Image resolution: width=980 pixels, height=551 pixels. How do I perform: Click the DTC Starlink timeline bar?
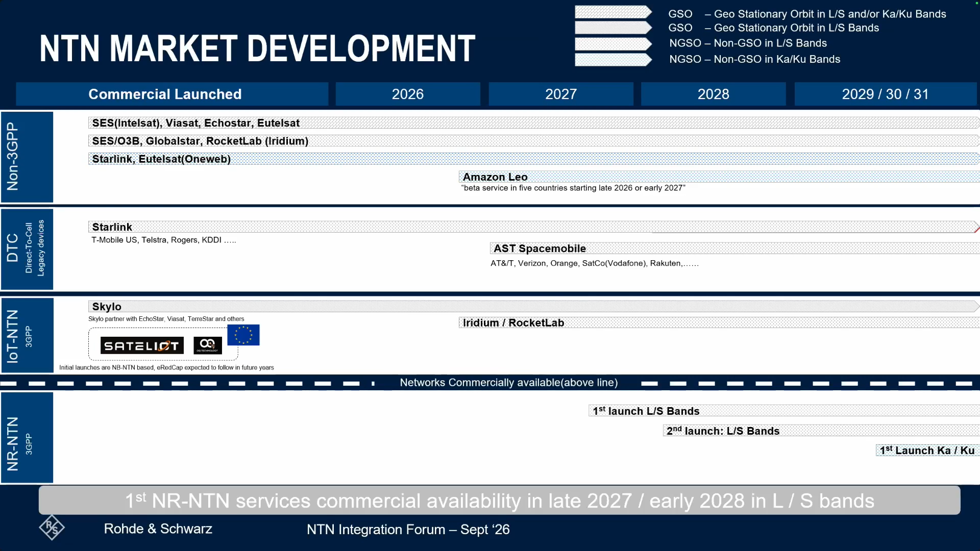coord(534,227)
